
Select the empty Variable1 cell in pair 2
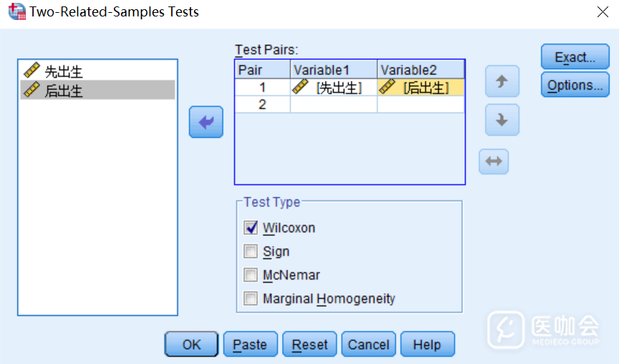pos(333,105)
